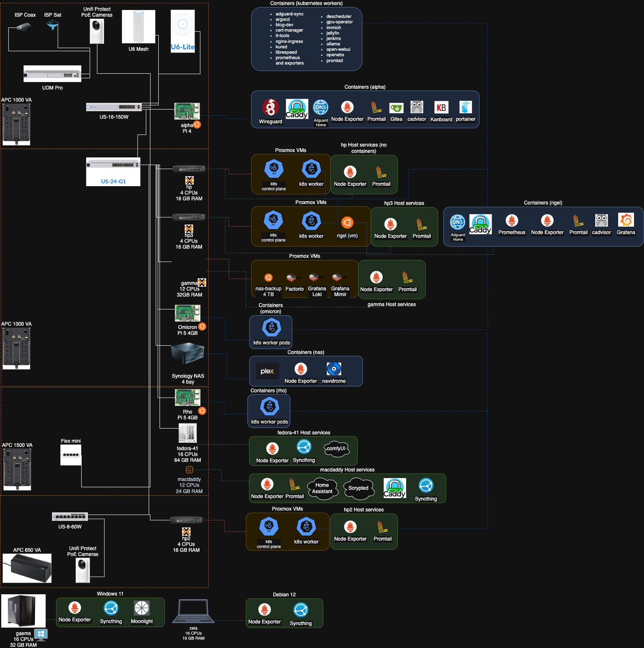Click the U6-Lite access point image
644x648 pixels.
183,31
